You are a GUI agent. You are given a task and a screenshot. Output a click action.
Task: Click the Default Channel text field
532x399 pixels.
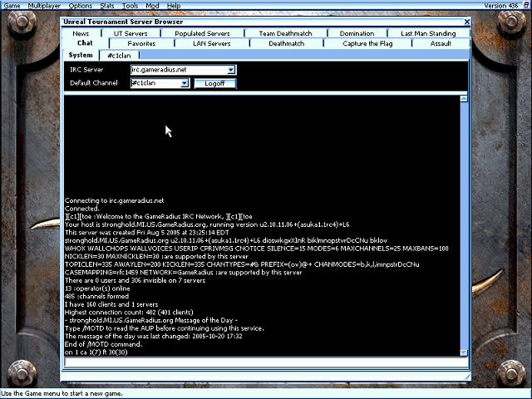pos(155,83)
